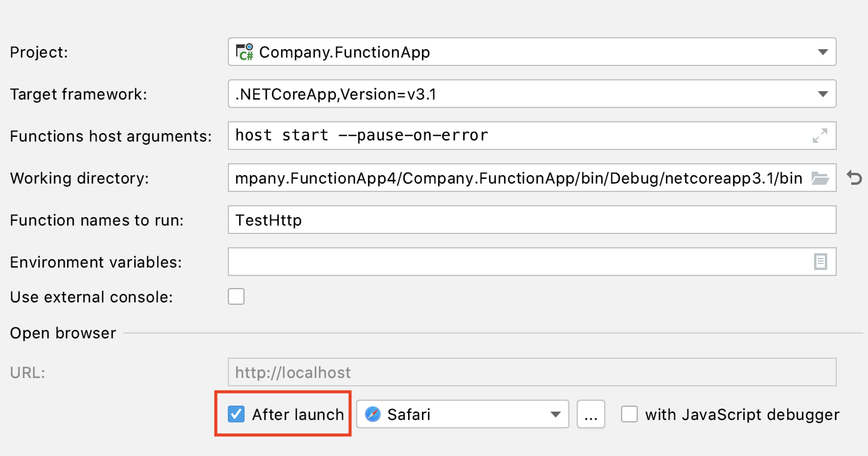868x456 pixels.
Task: Toggle the Use external console checkbox
Action: click(236, 296)
